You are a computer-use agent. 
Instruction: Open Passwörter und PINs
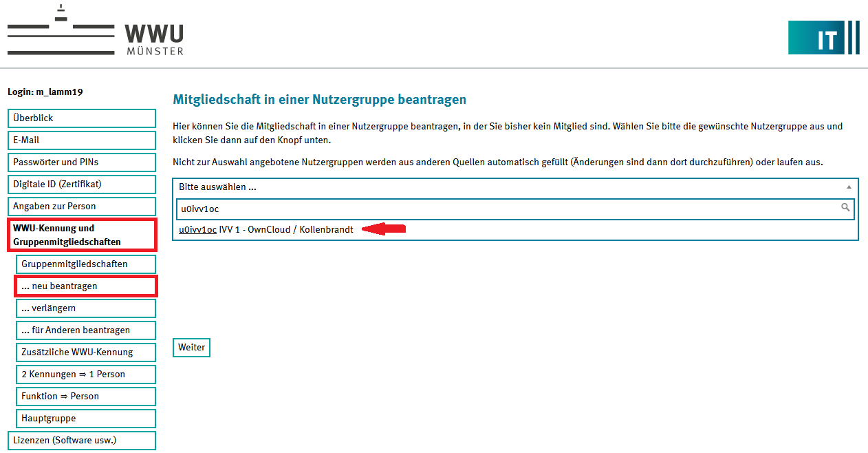tap(82, 162)
